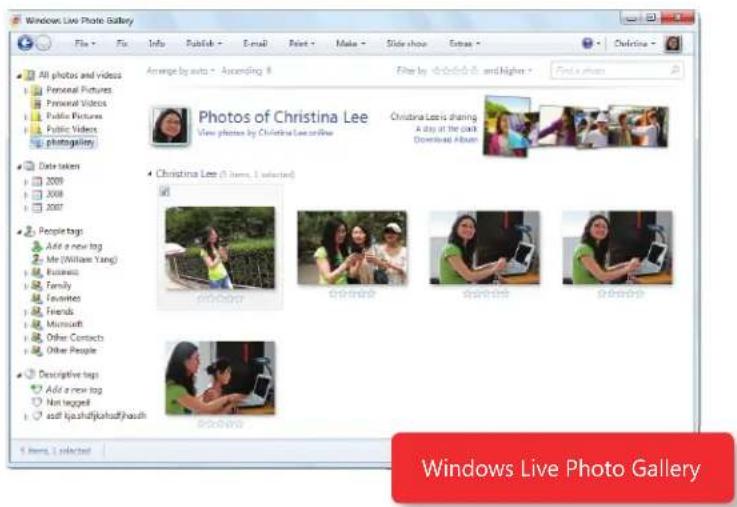The width and height of the screenshot is (737, 507).
Task: Open the Arrange by auto dropdown
Action: click(x=180, y=71)
